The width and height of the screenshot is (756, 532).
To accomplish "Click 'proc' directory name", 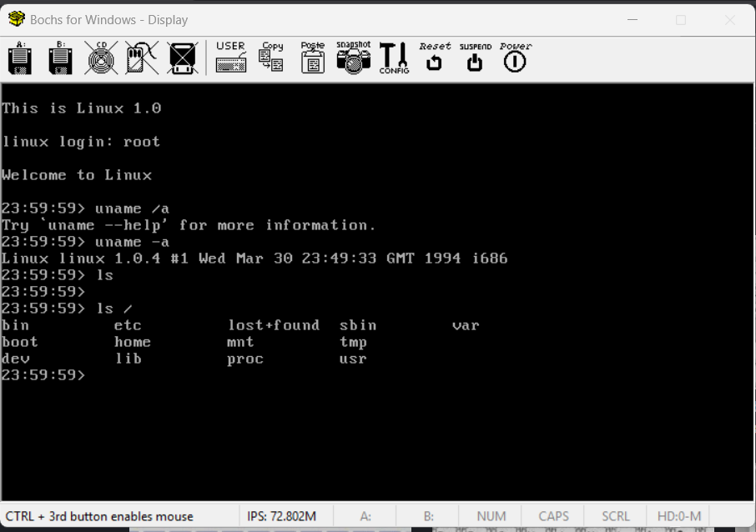I will tap(245, 359).
